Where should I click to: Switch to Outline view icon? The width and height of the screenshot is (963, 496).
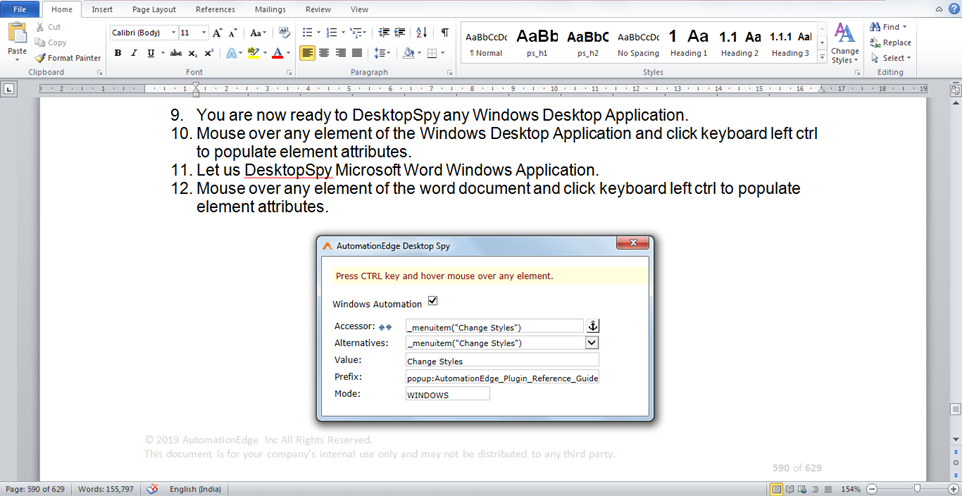(816, 489)
